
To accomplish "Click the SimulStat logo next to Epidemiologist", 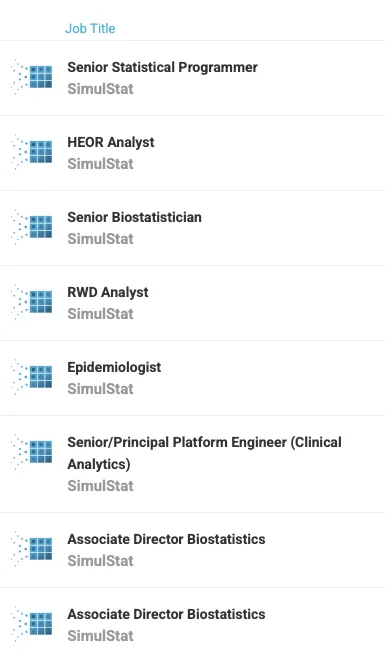I will click(x=32, y=376).
